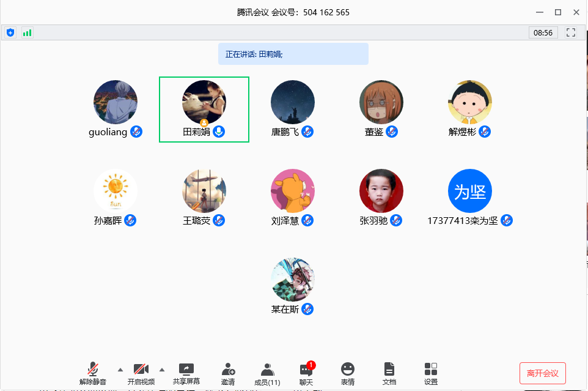Select 刘泽慧's avatar thumbnail

(292, 190)
